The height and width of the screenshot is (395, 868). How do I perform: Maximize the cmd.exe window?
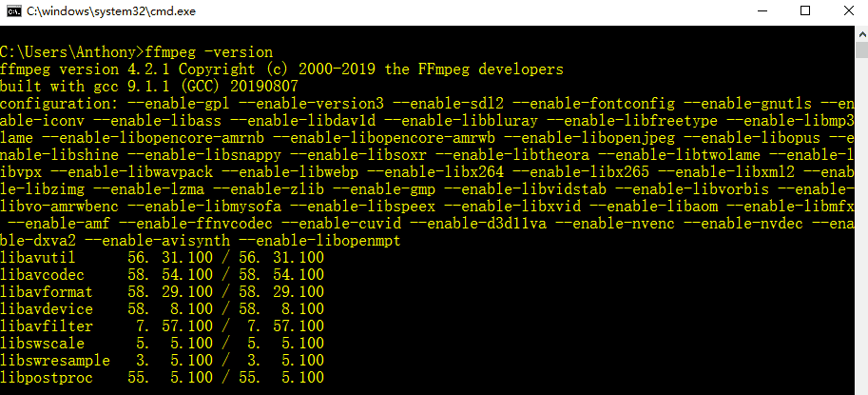click(805, 11)
